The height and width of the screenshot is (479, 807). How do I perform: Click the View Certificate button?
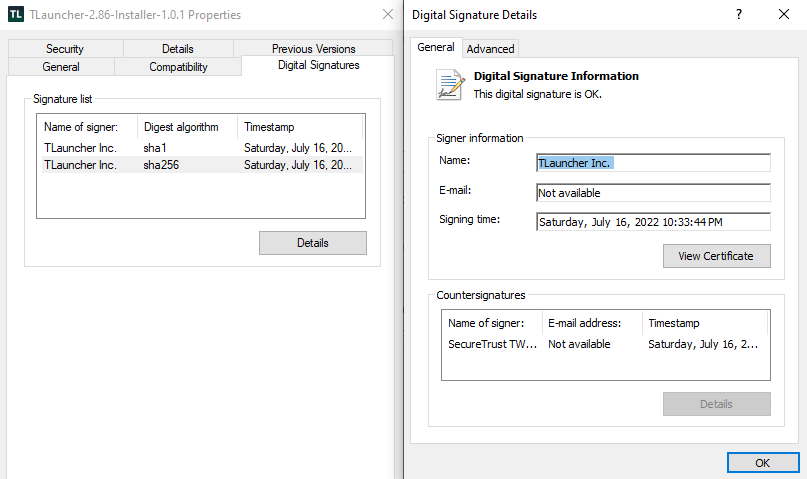click(716, 256)
